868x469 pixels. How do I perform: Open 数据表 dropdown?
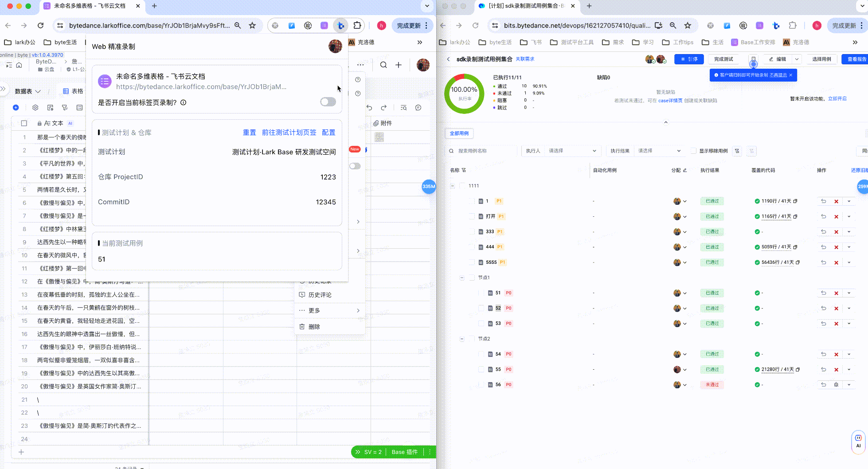[27, 91]
